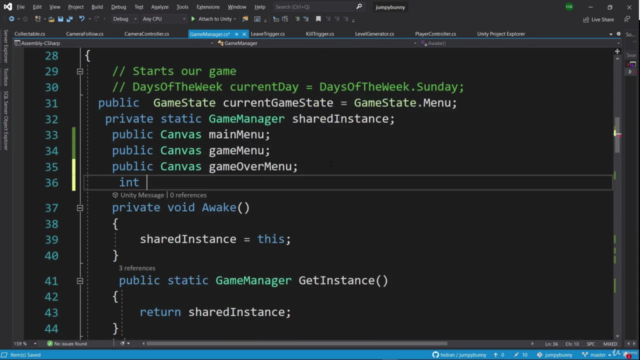Image resolution: width=640 pixels, height=360 pixels.
Task: Open the Assembly-CSharp project dropdown
Action: 114,43
